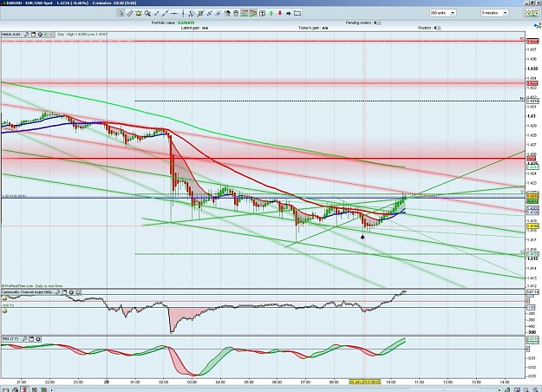The height and width of the screenshot is (392, 542).
Task: Click the TRIX (7 7) label
Action: 10,339
